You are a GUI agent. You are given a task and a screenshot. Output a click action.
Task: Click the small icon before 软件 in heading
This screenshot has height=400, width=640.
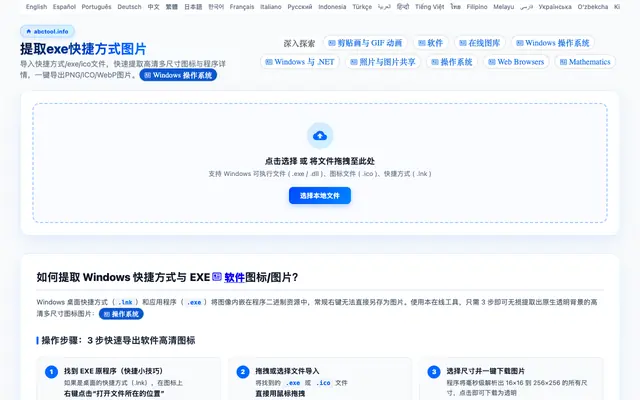217,277
